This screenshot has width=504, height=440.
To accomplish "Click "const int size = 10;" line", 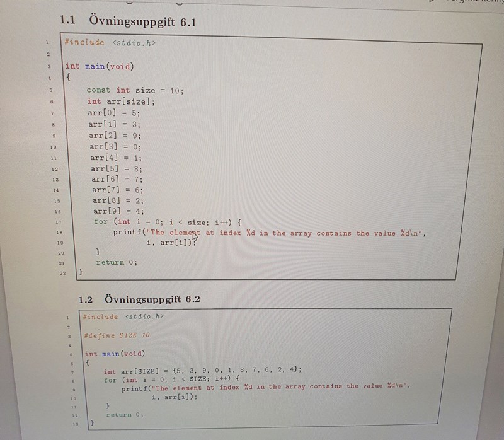I will [135, 90].
